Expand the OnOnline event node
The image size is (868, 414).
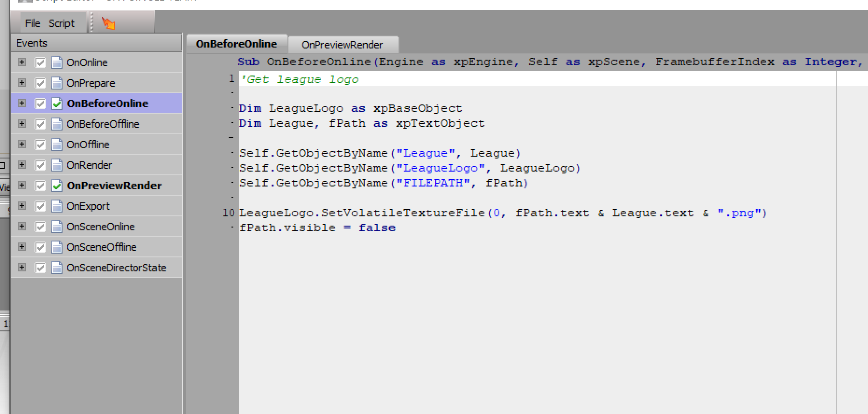pyautogui.click(x=22, y=62)
